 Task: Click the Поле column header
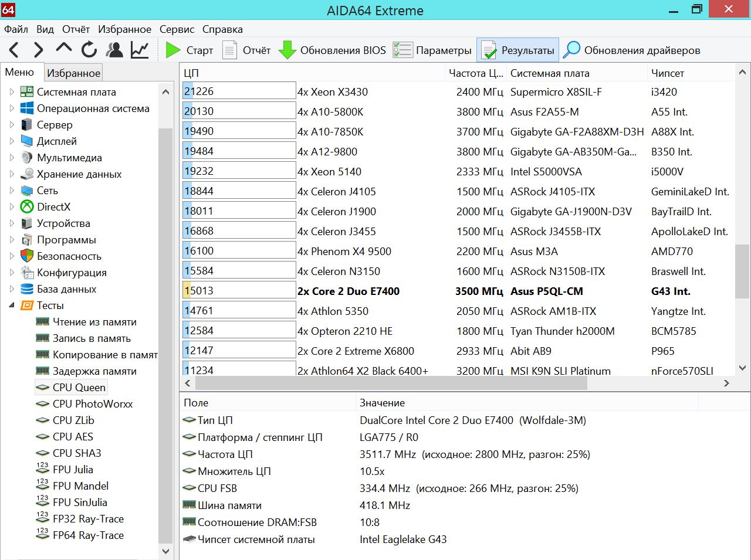tap(268, 403)
